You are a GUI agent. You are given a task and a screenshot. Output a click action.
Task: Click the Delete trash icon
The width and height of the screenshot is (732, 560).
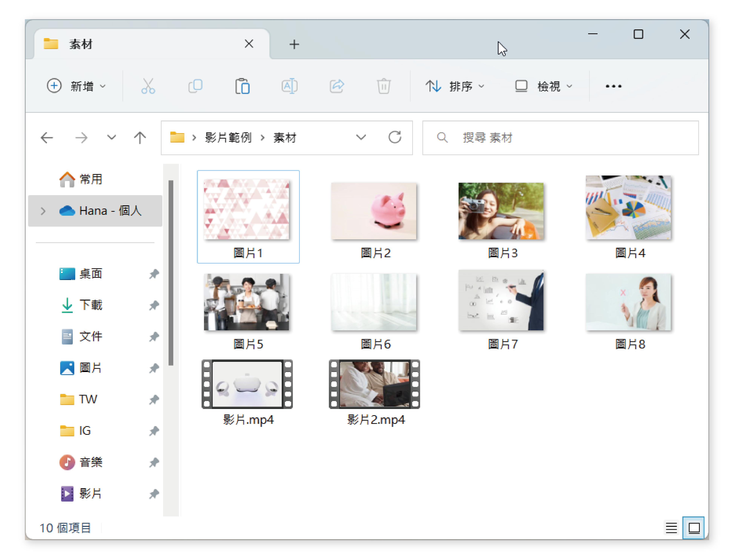(384, 86)
